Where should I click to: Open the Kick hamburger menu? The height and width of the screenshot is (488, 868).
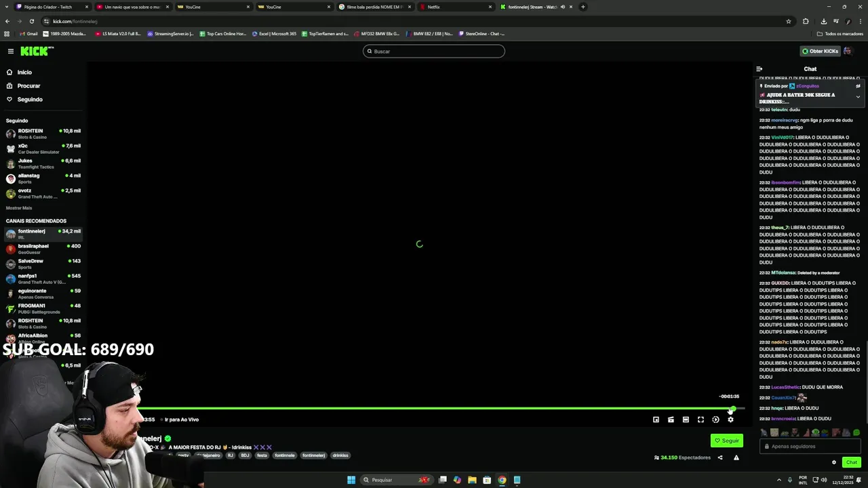(x=11, y=52)
